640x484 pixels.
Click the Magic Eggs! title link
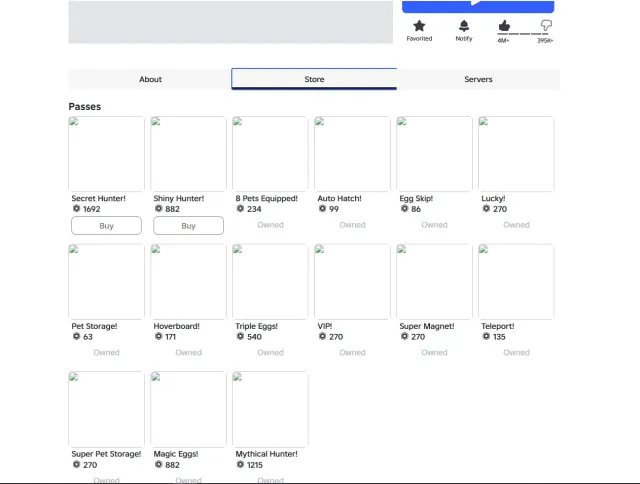[x=176, y=454]
